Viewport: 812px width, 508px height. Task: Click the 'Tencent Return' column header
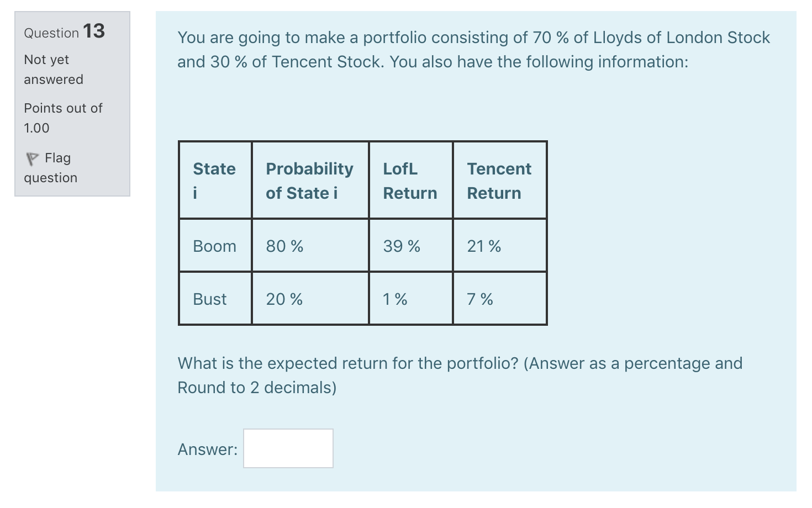[499, 181]
